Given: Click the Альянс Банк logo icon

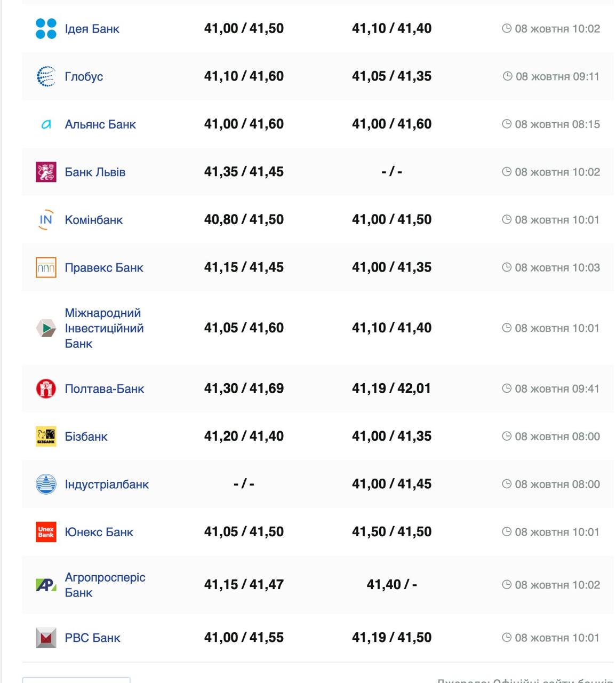Looking at the screenshot, I should [x=46, y=124].
